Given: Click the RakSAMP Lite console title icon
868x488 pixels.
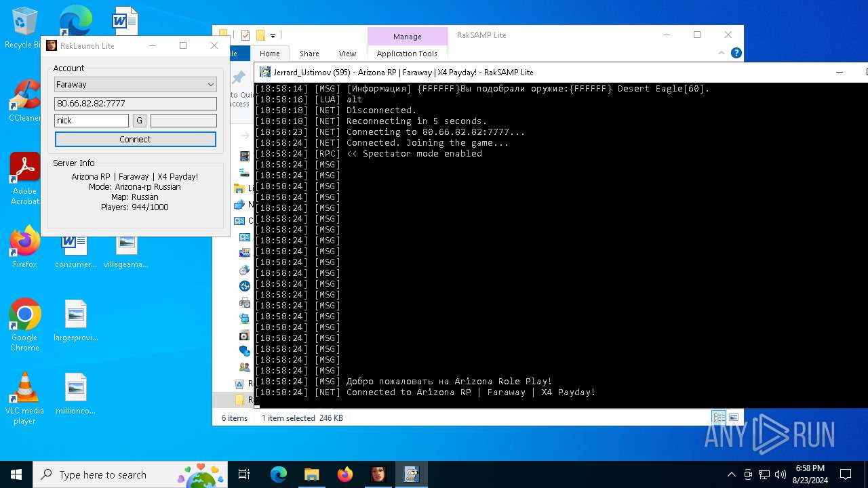Looking at the screenshot, I should tap(265, 72).
